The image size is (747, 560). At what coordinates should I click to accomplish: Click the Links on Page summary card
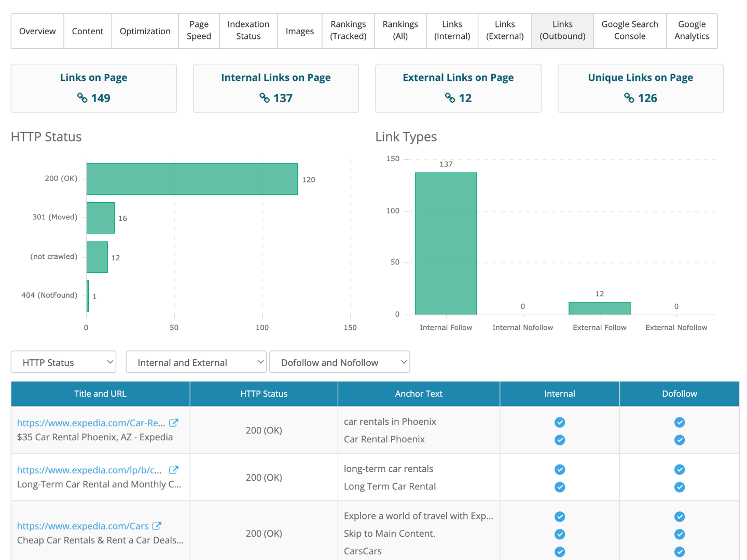click(94, 88)
